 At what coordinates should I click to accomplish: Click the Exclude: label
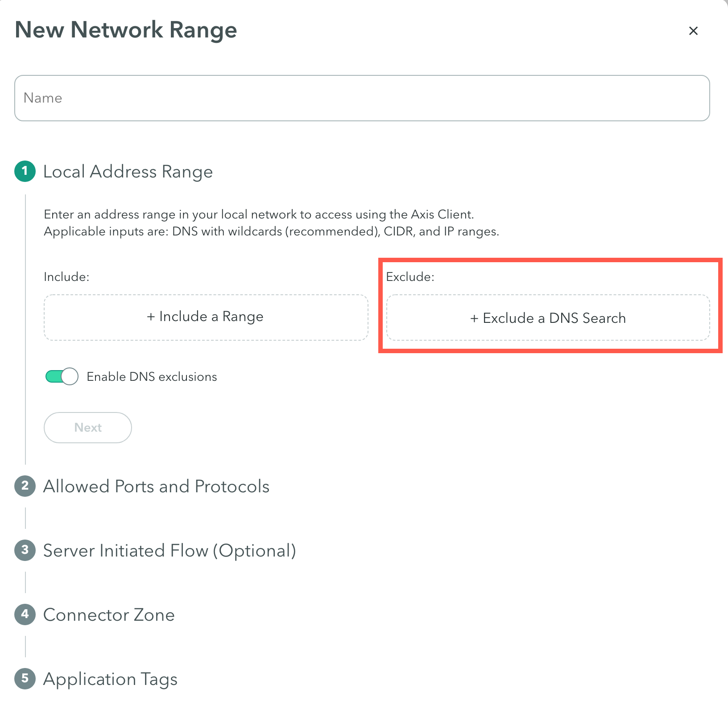pos(410,277)
